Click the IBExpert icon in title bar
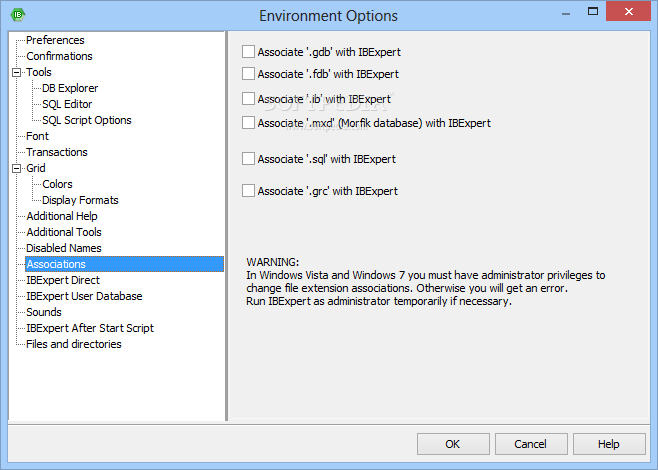658x470 pixels. [x=17, y=15]
